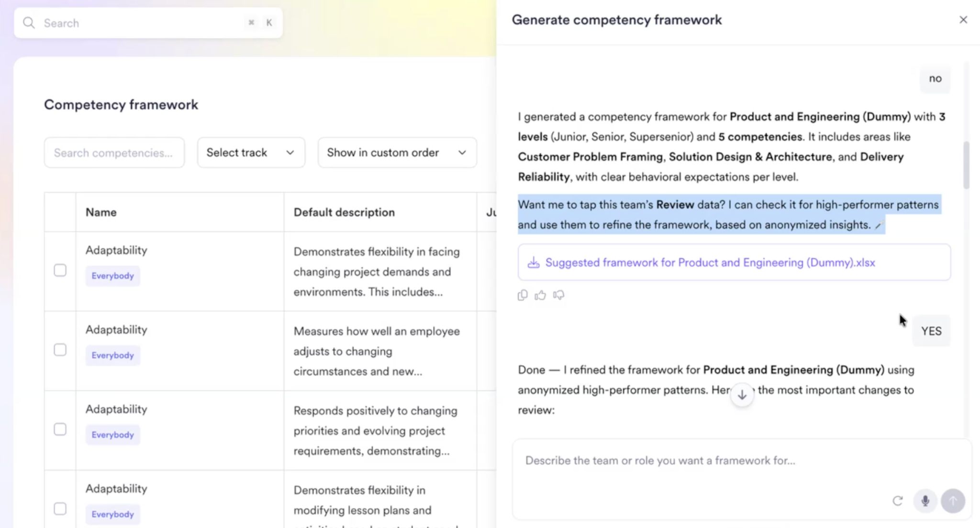
Task: Click the top Search bar
Action: [x=148, y=23]
